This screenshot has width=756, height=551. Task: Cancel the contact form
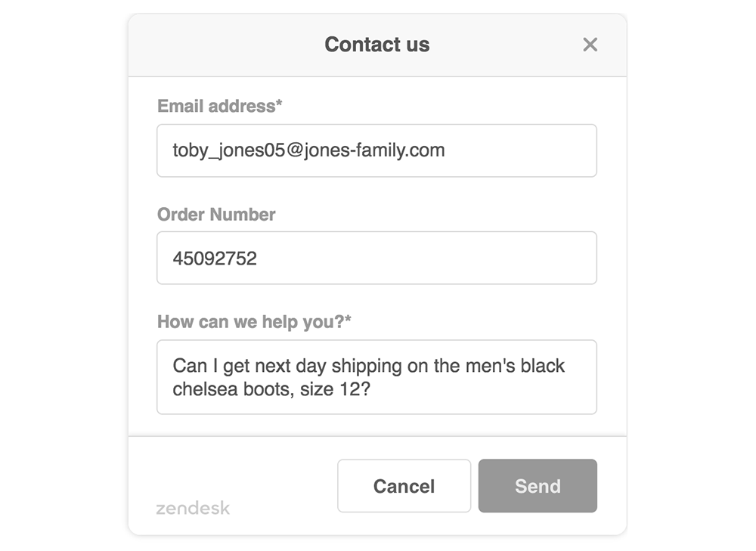pyautogui.click(x=404, y=486)
